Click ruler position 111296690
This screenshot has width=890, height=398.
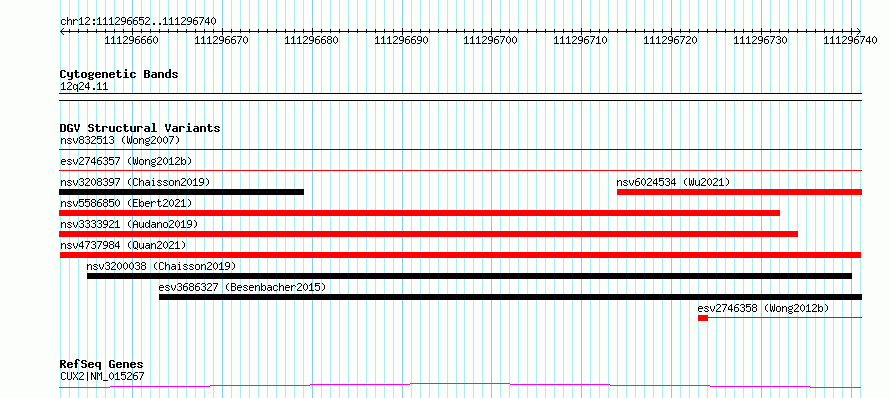coord(402,41)
